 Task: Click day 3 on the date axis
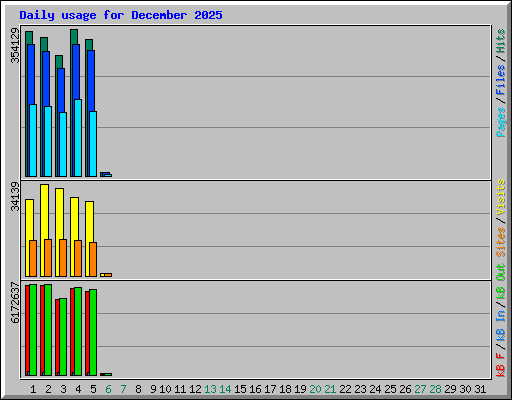[x=63, y=389]
